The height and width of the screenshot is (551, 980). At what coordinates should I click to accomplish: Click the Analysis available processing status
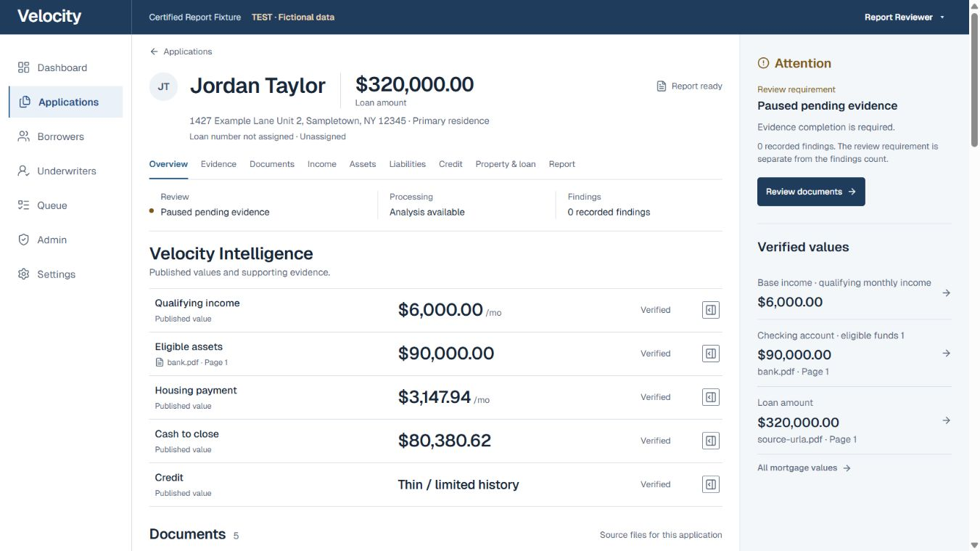(x=427, y=212)
